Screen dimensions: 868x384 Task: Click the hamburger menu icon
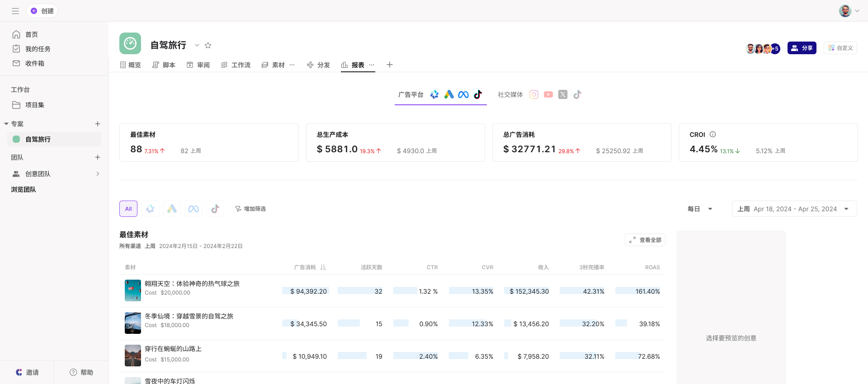tap(15, 11)
